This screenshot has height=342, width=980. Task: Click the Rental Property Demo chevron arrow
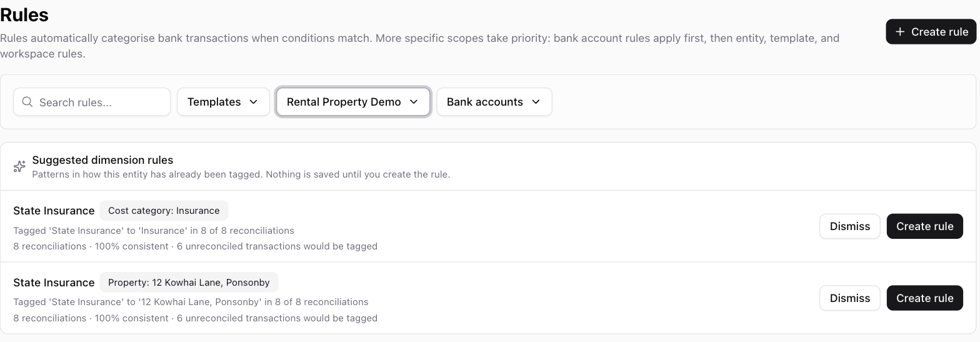414,102
